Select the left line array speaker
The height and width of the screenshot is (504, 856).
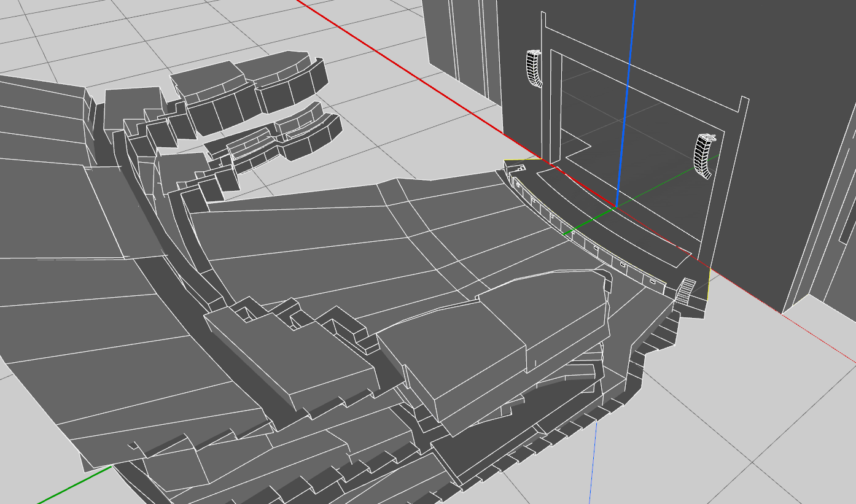(534, 68)
